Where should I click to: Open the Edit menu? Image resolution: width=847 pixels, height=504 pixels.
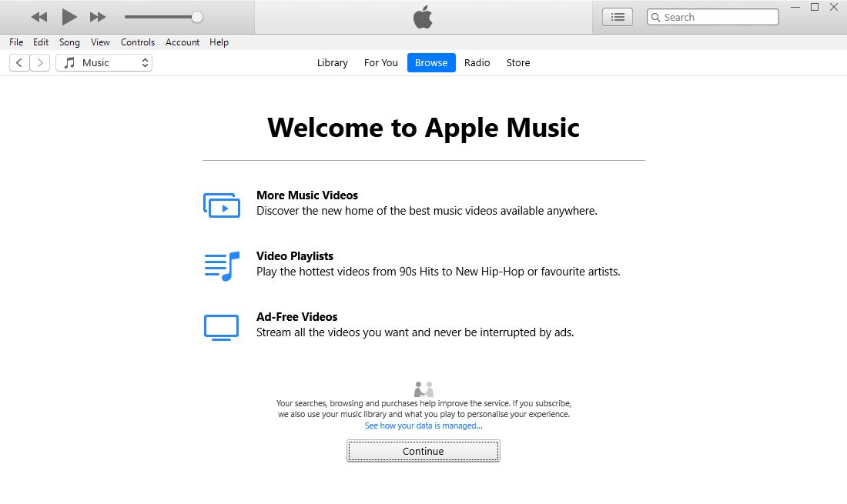41,42
